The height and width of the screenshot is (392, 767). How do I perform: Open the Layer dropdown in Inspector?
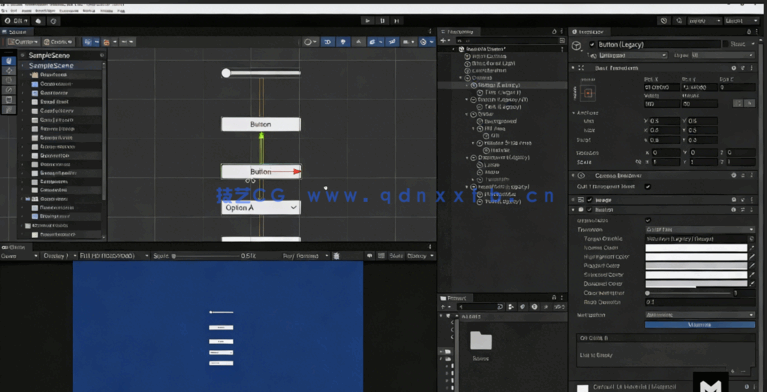tap(723, 56)
